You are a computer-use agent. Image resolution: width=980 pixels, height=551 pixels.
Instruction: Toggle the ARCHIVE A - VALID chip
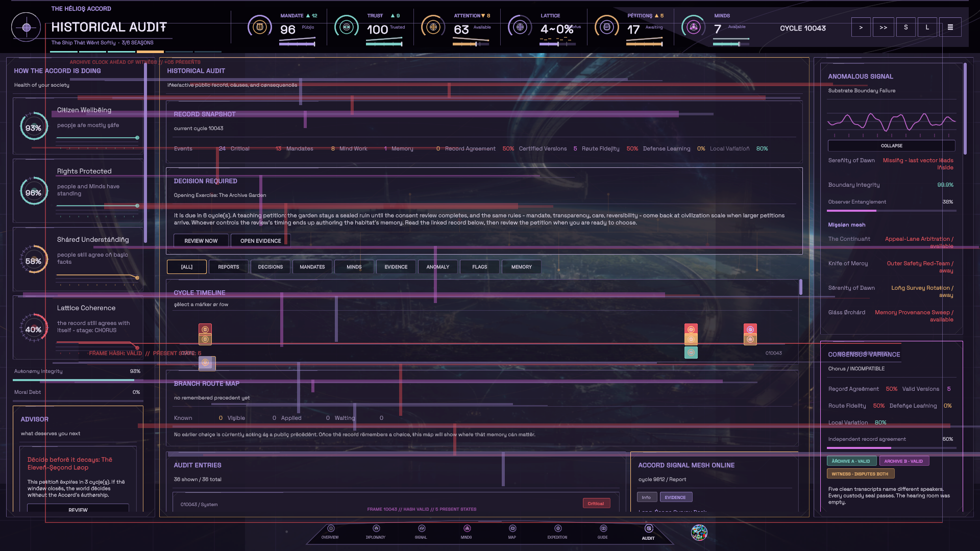point(851,461)
